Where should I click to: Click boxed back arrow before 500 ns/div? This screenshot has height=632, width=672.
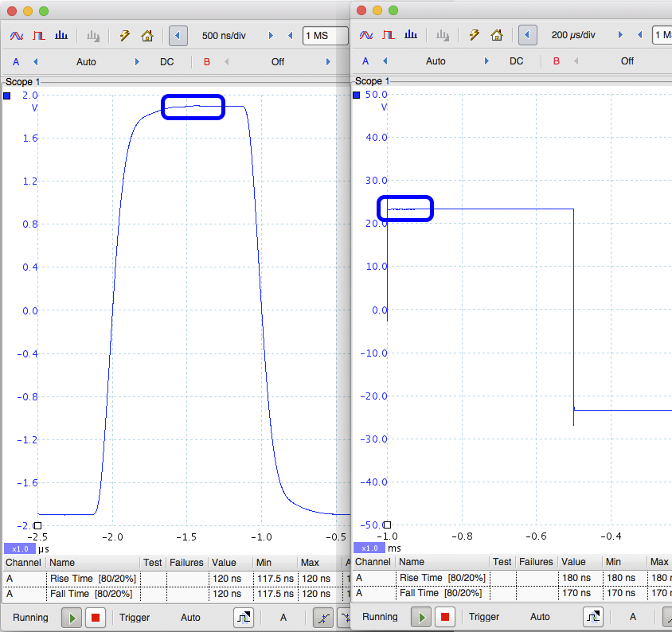point(178,36)
